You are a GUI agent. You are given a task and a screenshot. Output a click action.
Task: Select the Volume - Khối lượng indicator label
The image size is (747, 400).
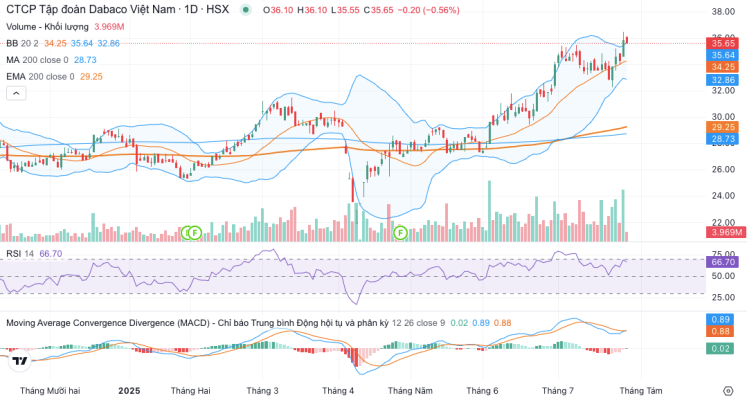click(x=47, y=27)
